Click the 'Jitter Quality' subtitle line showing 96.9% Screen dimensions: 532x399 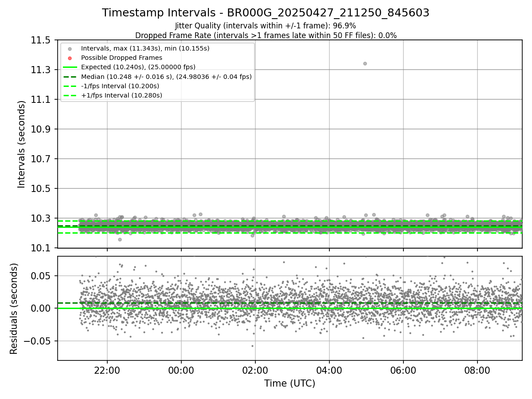click(x=266, y=26)
